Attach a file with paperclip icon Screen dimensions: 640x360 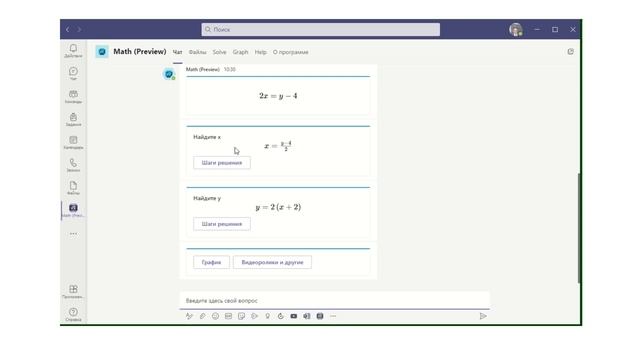click(202, 316)
